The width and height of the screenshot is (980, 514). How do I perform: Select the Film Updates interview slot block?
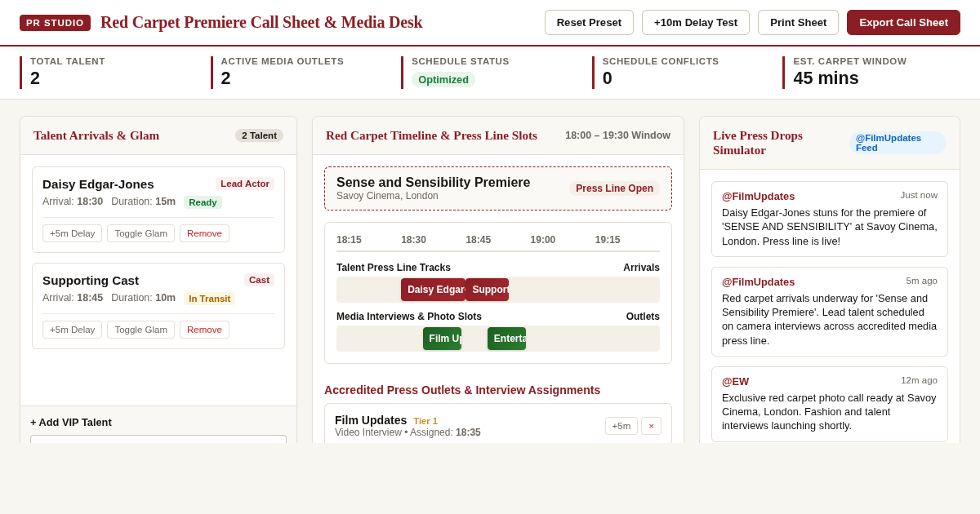[442, 339]
